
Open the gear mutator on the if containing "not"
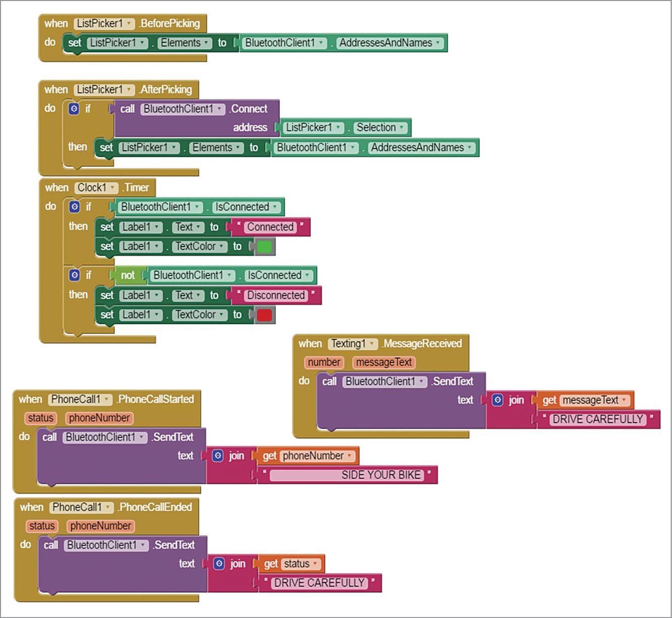tap(75, 275)
